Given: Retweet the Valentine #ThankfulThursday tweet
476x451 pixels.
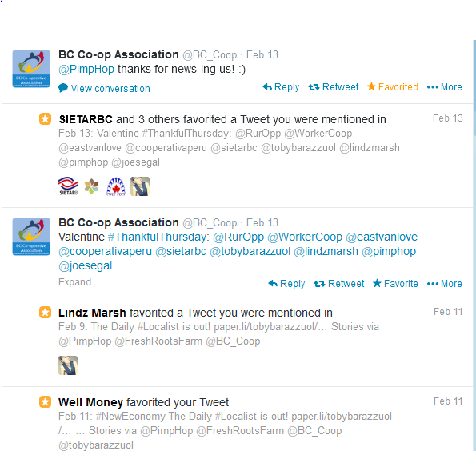Looking at the screenshot, I should coord(339,283).
